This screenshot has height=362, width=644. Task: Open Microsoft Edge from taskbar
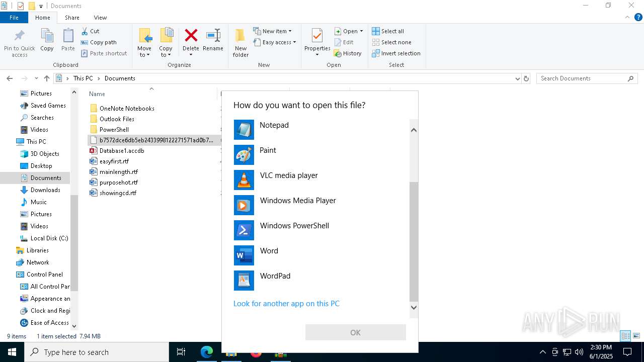207,352
